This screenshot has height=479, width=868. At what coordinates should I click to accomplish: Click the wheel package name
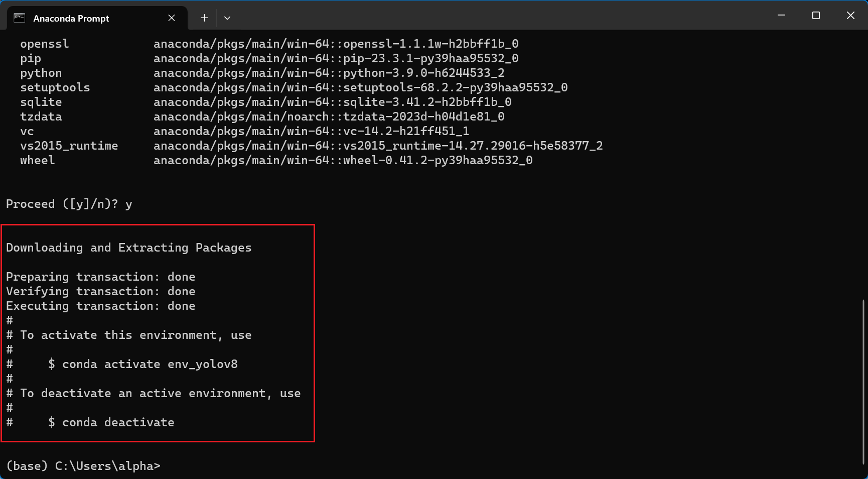click(x=38, y=160)
